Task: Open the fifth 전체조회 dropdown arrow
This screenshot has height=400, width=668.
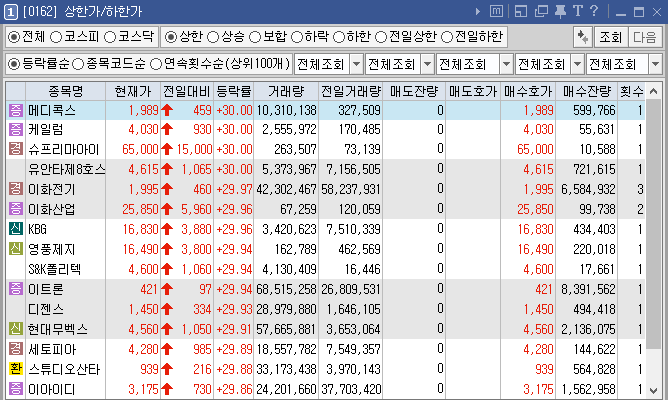Action: pyautogui.click(x=655, y=64)
